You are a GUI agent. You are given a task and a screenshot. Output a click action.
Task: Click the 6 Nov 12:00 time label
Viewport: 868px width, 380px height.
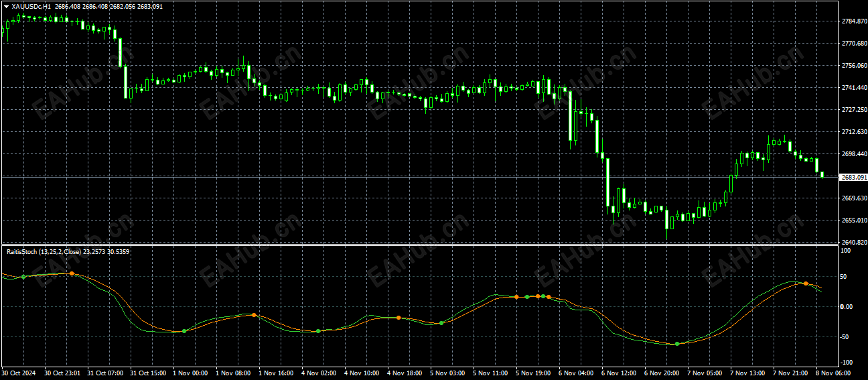click(x=619, y=373)
